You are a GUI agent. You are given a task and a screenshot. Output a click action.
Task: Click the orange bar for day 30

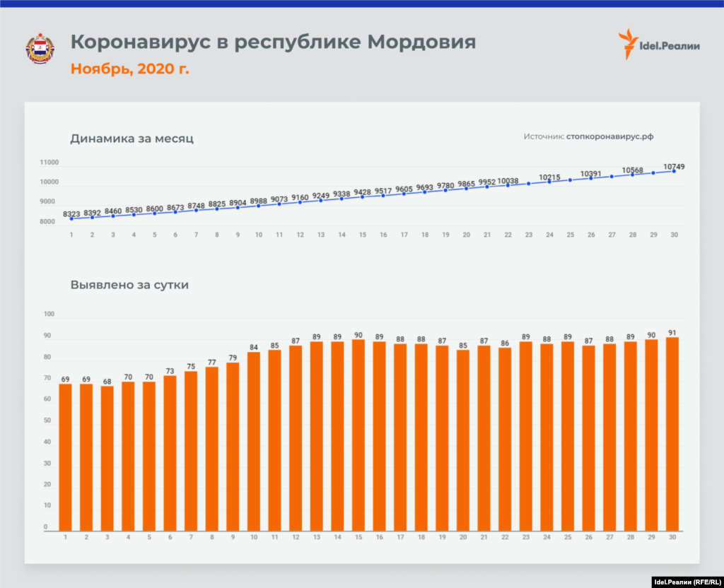click(x=673, y=433)
